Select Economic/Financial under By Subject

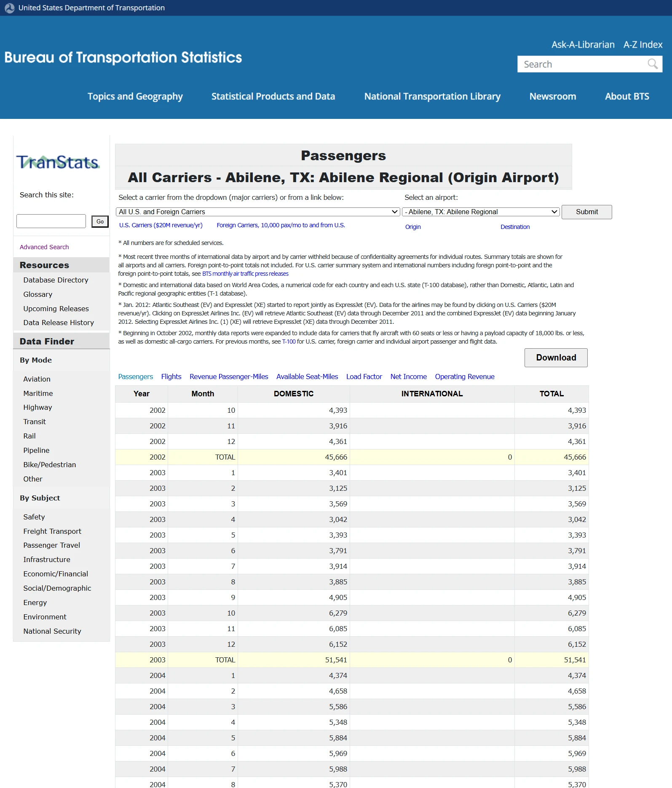[x=56, y=574]
